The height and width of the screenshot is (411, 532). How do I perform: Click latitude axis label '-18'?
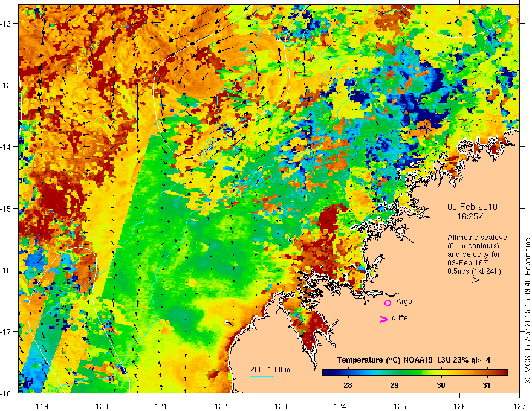coord(6,393)
